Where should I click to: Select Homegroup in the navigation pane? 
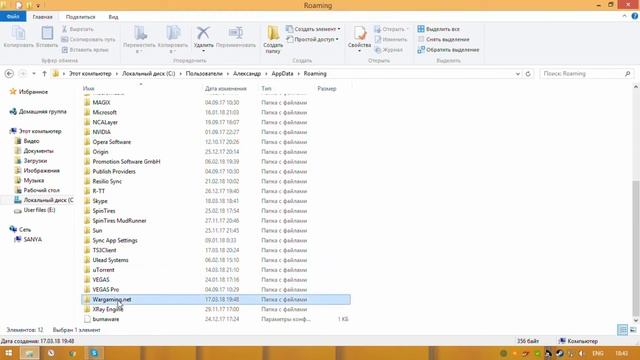coord(42,111)
